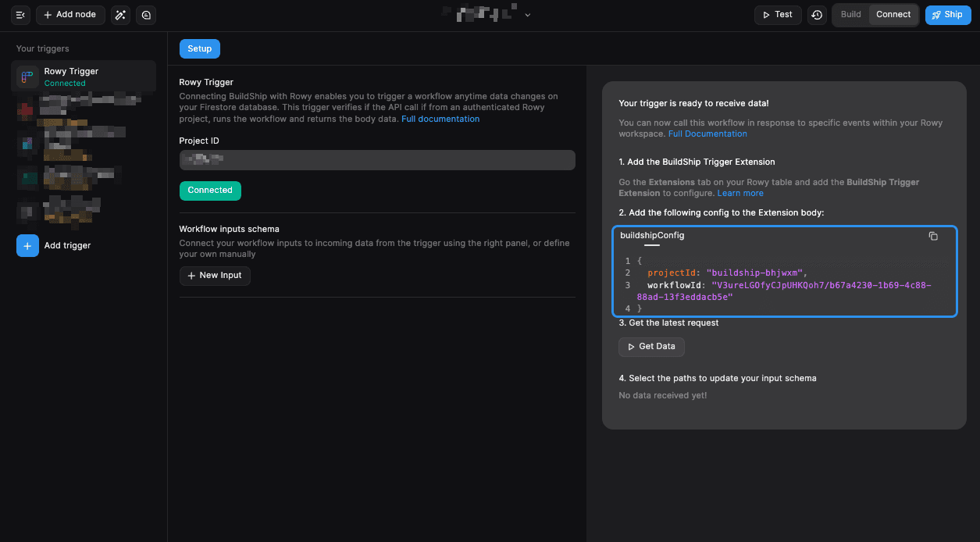Copy the buildshipConfig code
The image size is (980, 542).
click(933, 236)
